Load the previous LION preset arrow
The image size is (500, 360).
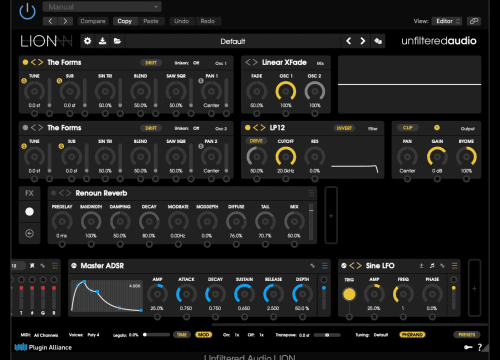coord(349,41)
